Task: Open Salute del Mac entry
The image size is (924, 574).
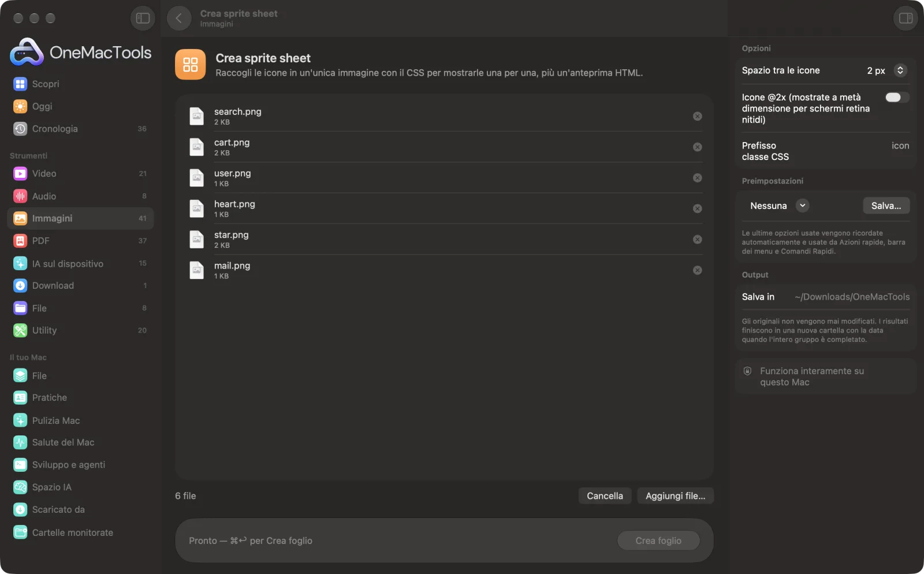Action: pyautogui.click(x=80, y=442)
